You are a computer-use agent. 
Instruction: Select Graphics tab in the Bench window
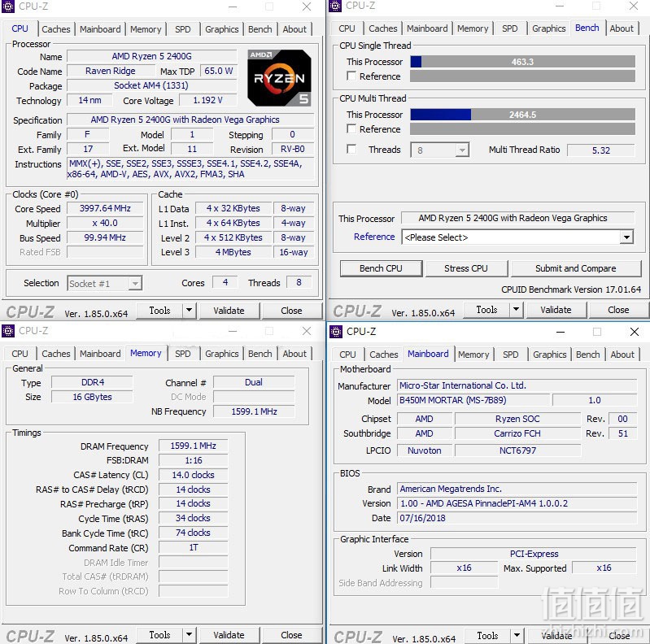coord(549,28)
